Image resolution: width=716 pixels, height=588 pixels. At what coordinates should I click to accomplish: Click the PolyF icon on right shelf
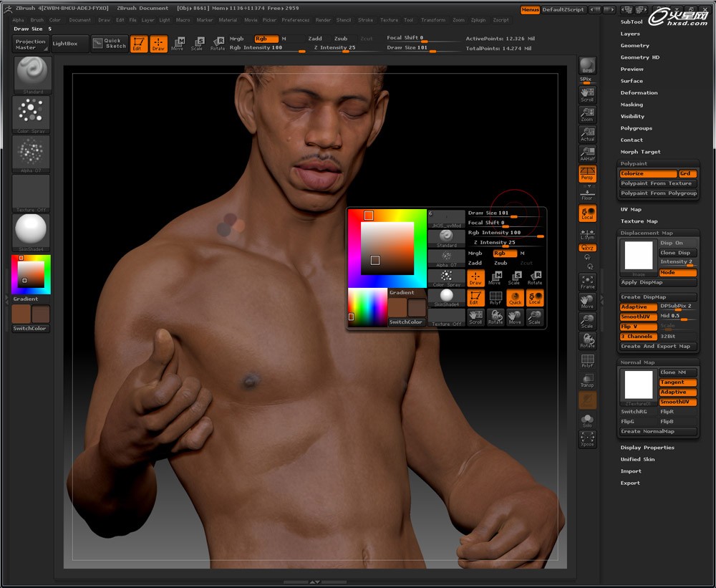pyautogui.click(x=587, y=361)
